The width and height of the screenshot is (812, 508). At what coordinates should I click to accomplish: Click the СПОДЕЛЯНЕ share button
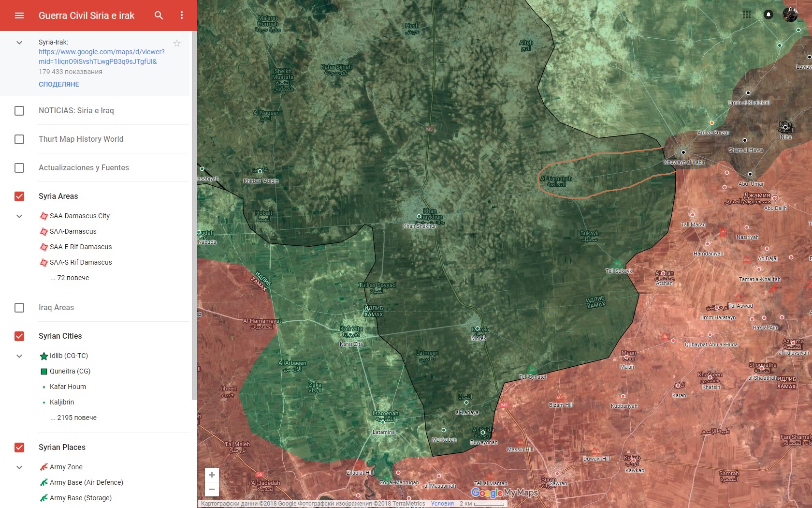click(x=59, y=84)
